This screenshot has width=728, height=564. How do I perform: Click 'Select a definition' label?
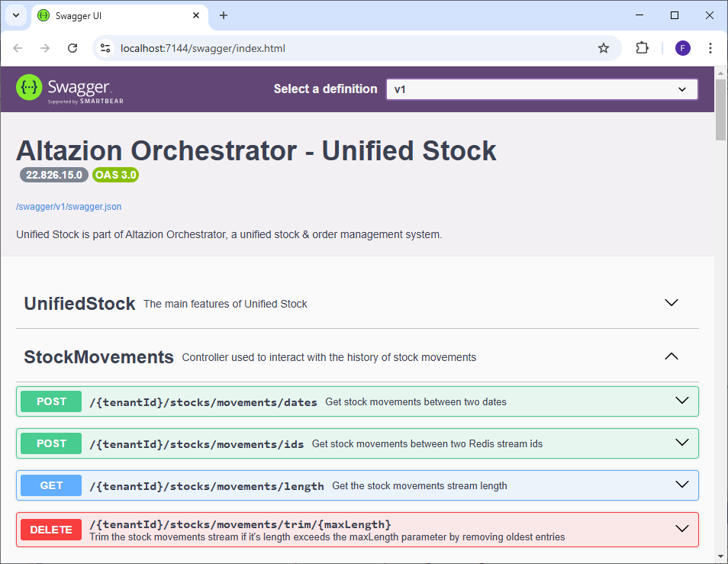[x=326, y=89]
